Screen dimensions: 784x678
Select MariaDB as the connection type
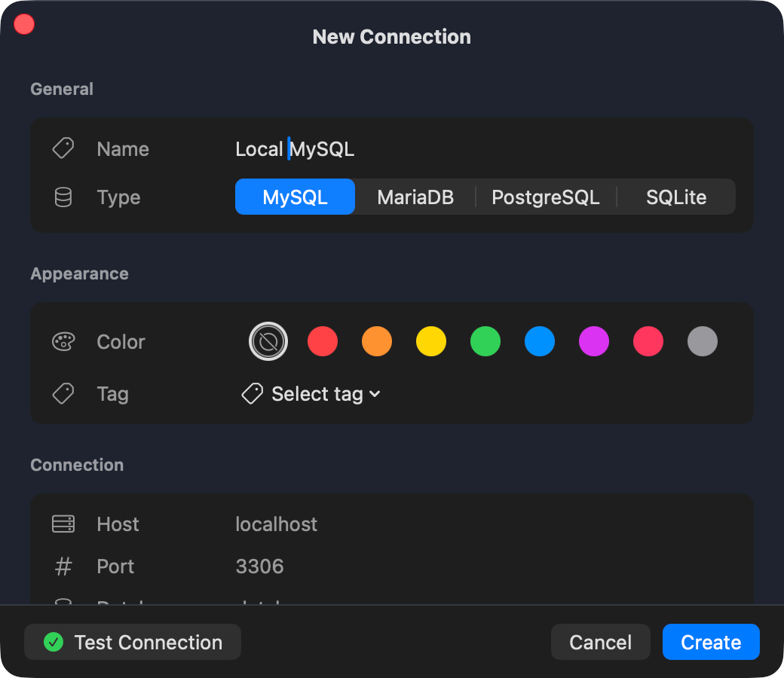click(415, 197)
